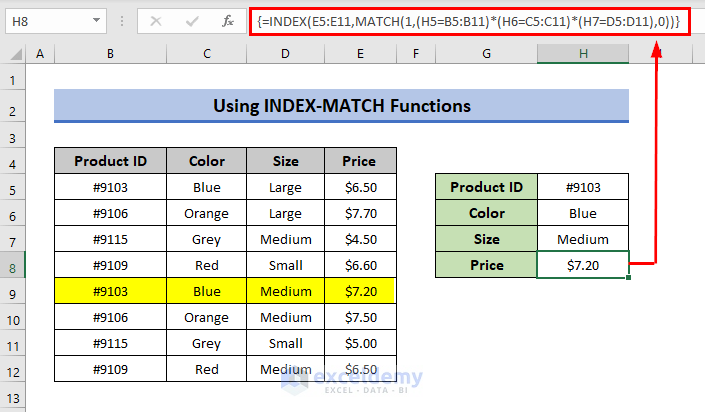Click the Orange color cell in row 6
This screenshot has width=705, height=412.
(x=206, y=213)
